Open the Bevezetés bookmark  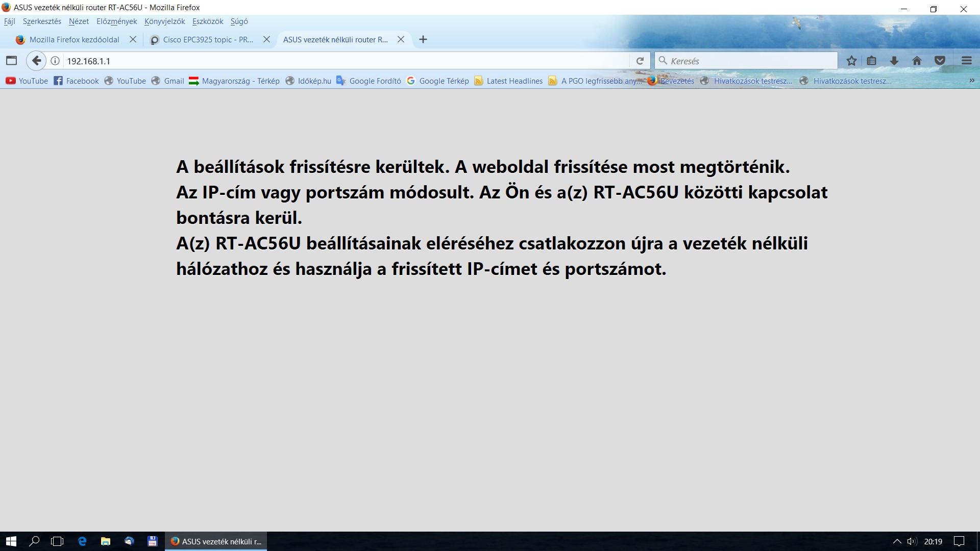pos(671,81)
